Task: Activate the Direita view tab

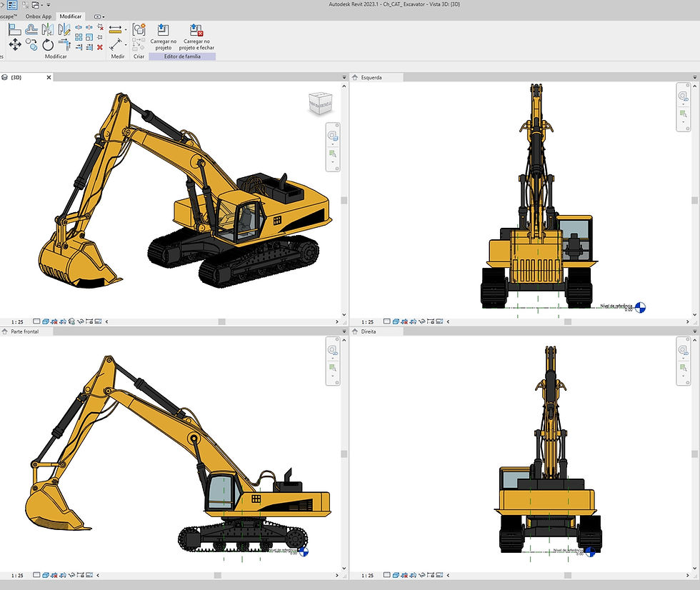Action: click(369, 331)
